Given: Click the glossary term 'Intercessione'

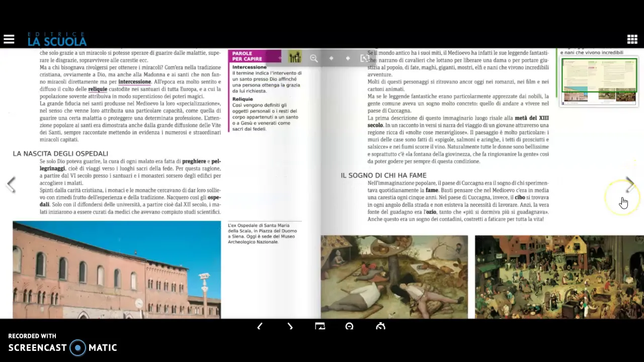Looking at the screenshot, I should (250, 67).
